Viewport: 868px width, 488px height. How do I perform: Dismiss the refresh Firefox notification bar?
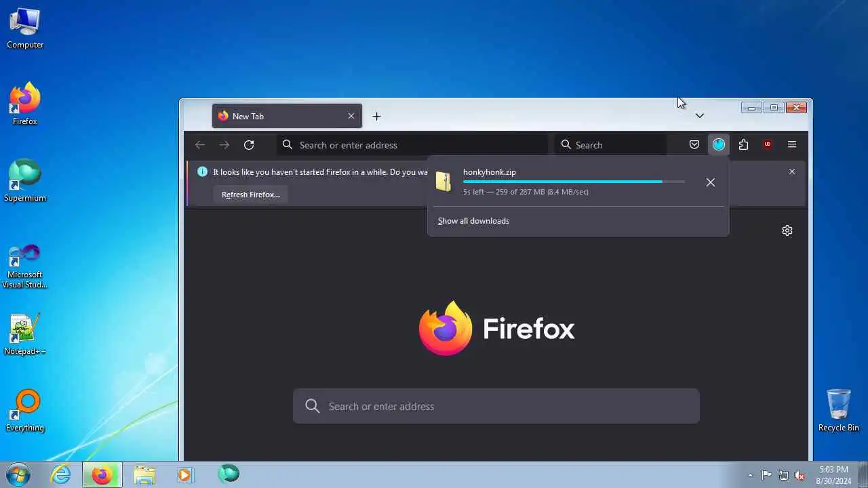tap(792, 171)
